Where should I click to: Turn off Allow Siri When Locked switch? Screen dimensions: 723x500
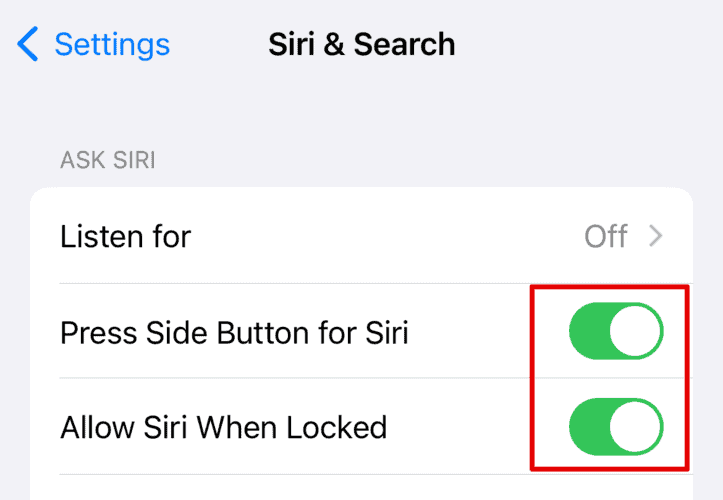point(616,428)
